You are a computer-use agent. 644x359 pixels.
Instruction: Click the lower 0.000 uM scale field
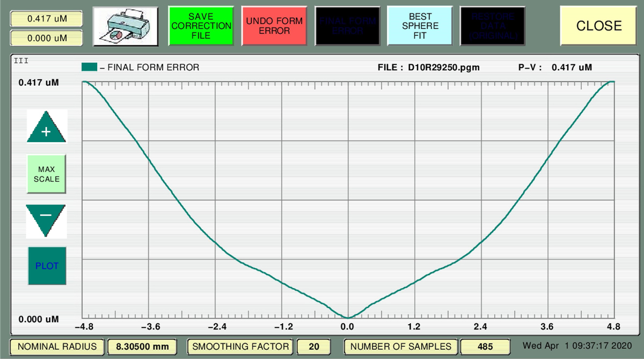click(x=46, y=38)
